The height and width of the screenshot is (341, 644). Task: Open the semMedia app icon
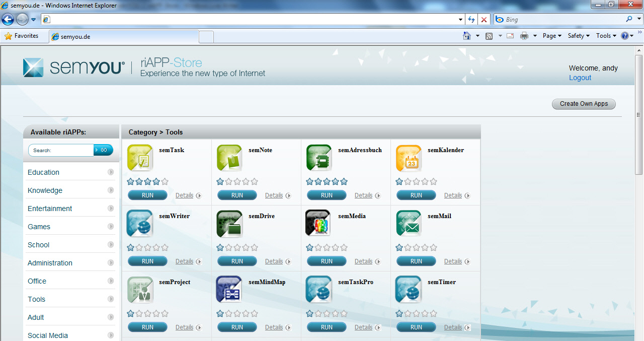pos(319,224)
